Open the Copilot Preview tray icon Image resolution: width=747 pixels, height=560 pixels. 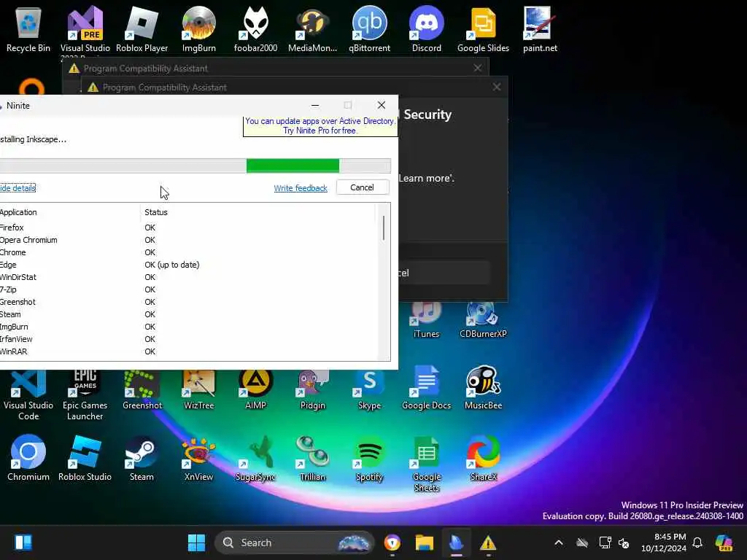click(x=724, y=542)
